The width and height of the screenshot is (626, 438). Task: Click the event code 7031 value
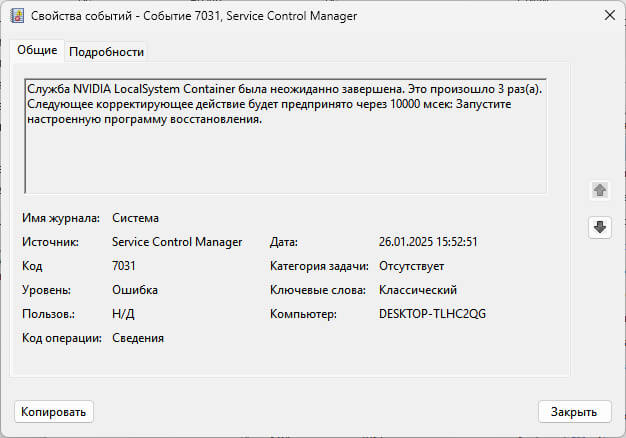coord(124,266)
